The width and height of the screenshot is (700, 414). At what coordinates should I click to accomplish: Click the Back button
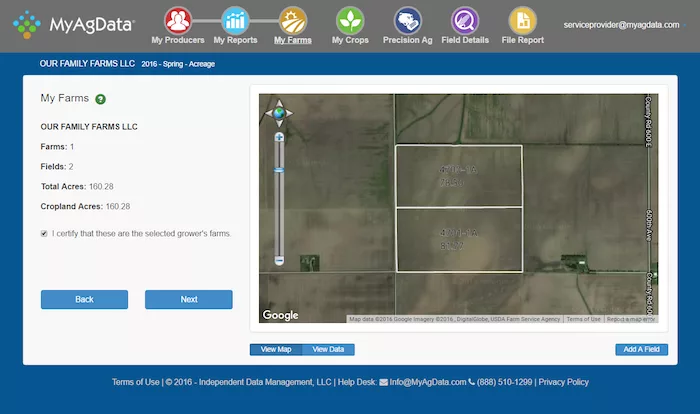(84, 299)
